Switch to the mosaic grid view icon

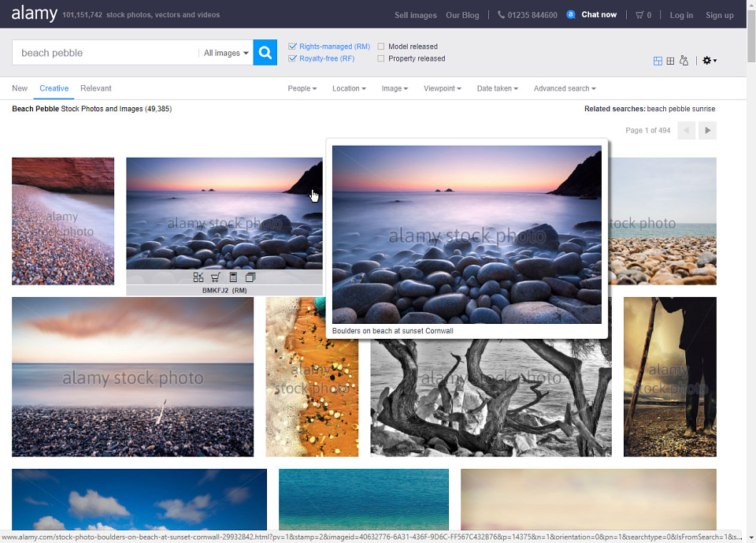pos(658,61)
